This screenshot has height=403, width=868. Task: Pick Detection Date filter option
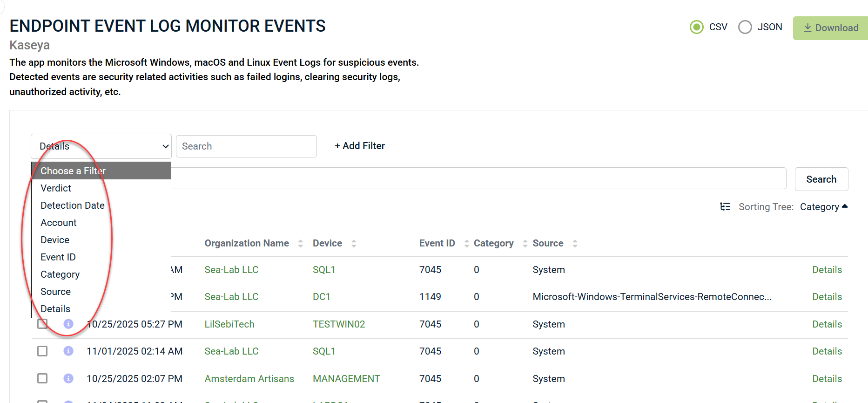(73, 205)
